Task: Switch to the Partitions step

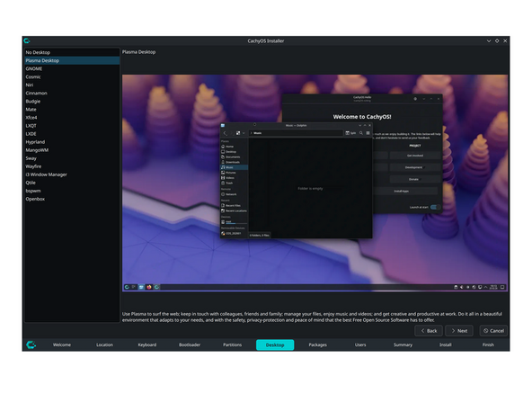Action: tap(233, 344)
